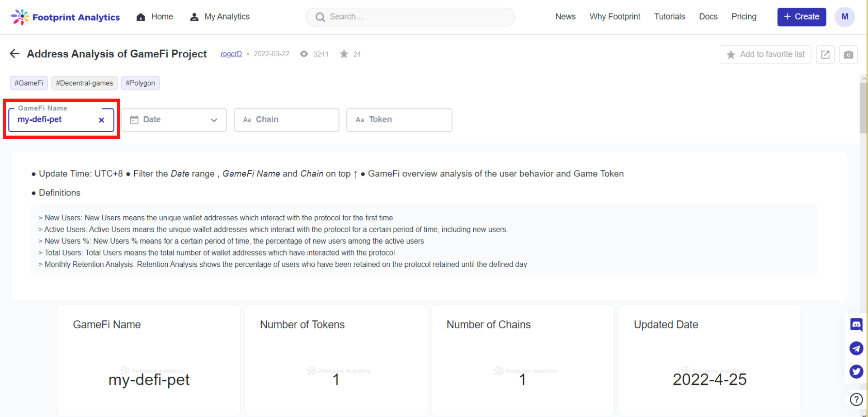Select the #Decentral-games tag

(x=85, y=83)
